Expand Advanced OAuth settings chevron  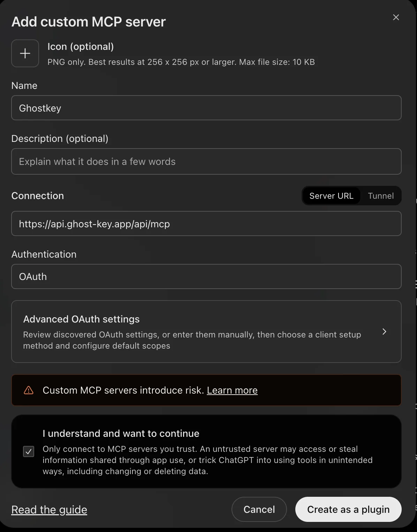click(384, 332)
